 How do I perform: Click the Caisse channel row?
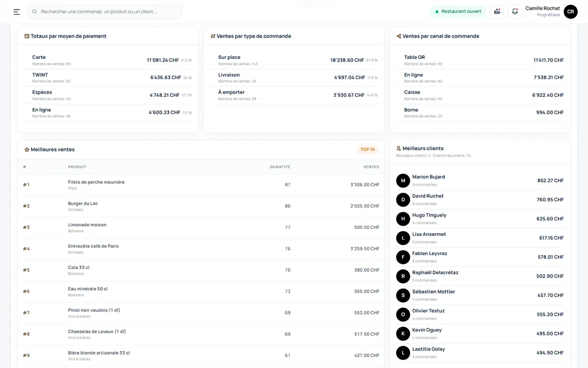480,95
